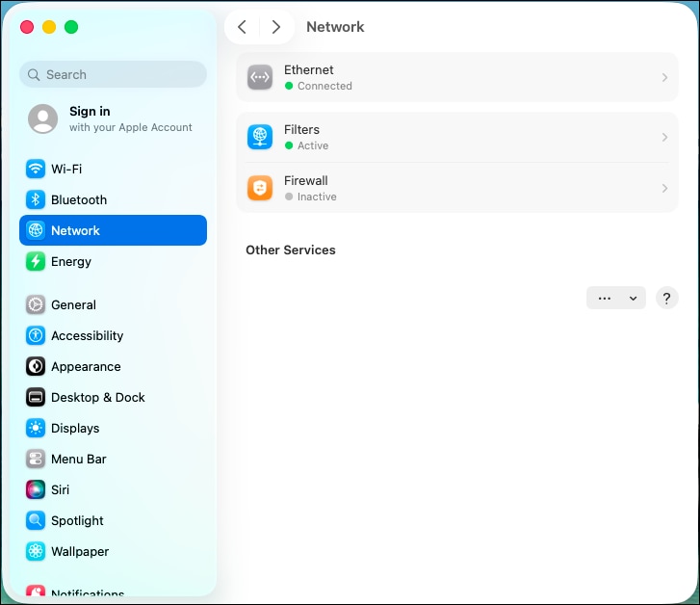Click the Siri icon in sidebar

pyautogui.click(x=36, y=489)
